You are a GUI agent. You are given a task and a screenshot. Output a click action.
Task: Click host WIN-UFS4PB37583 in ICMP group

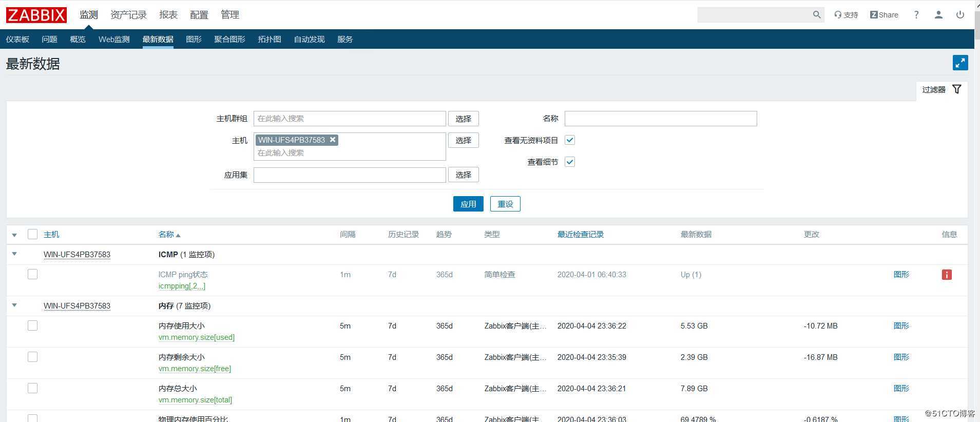pos(77,254)
